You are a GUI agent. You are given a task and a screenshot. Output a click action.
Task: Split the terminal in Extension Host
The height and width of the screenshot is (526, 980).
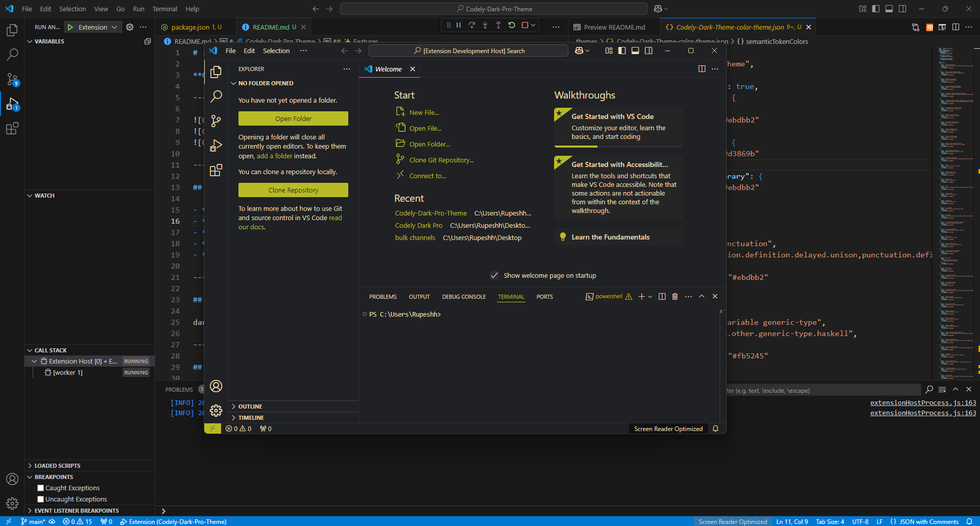(x=662, y=297)
